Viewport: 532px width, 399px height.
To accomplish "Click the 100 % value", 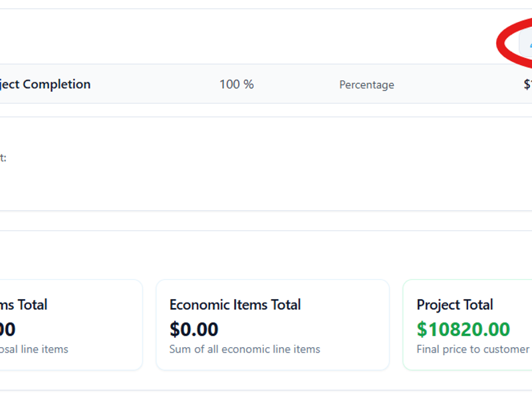I will click(237, 84).
